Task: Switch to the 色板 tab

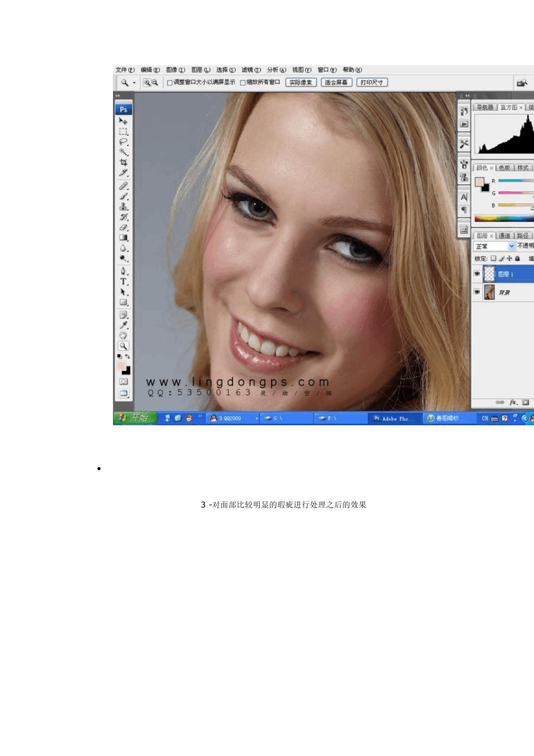Action: coord(505,168)
